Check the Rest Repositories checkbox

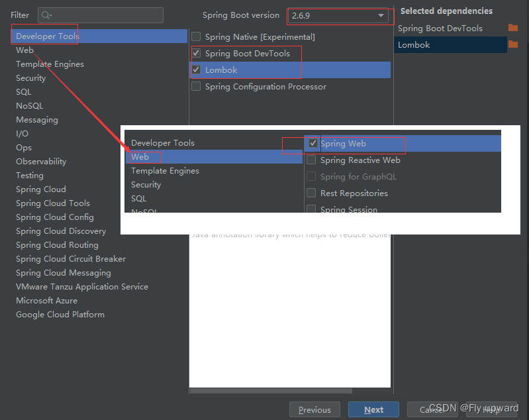311,193
